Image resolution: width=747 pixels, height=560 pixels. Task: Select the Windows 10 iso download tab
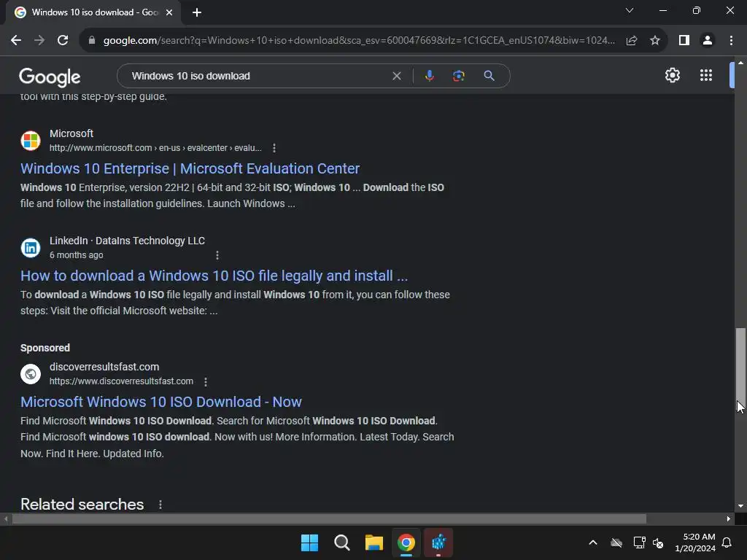coord(93,12)
